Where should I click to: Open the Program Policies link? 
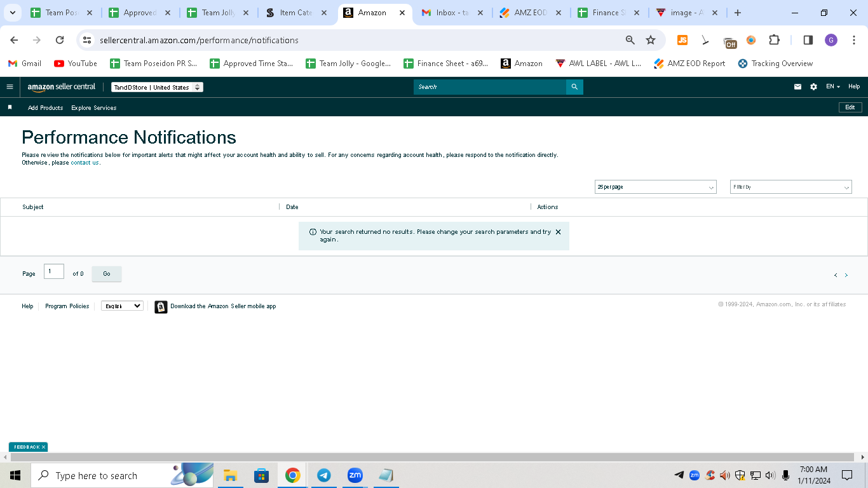[67, 306]
